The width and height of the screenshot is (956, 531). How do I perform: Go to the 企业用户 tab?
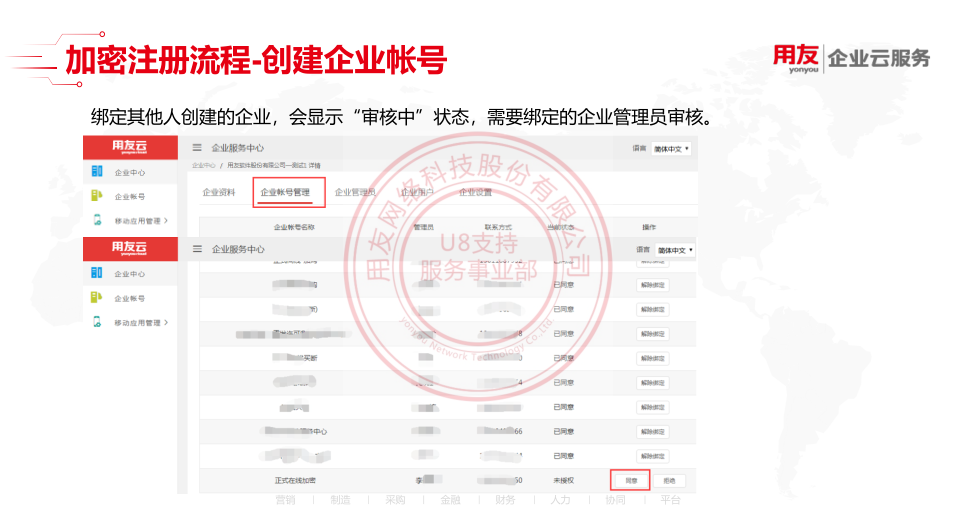(417, 192)
